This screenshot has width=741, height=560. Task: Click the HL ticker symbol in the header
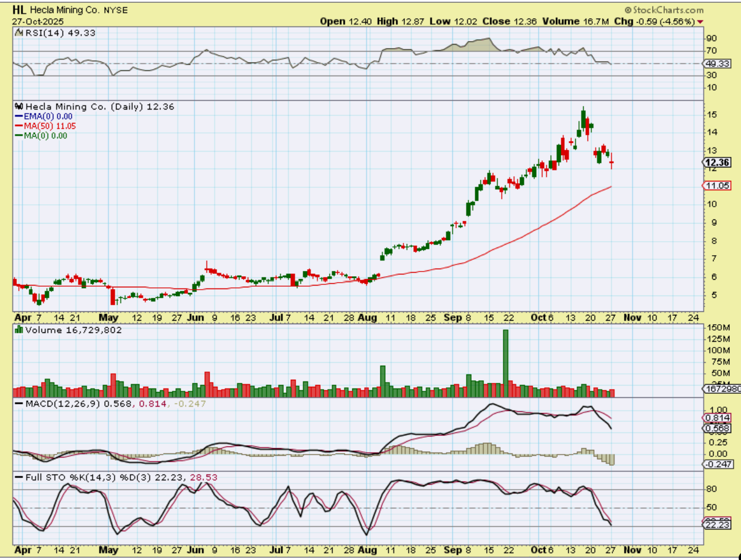[x=19, y=10]
